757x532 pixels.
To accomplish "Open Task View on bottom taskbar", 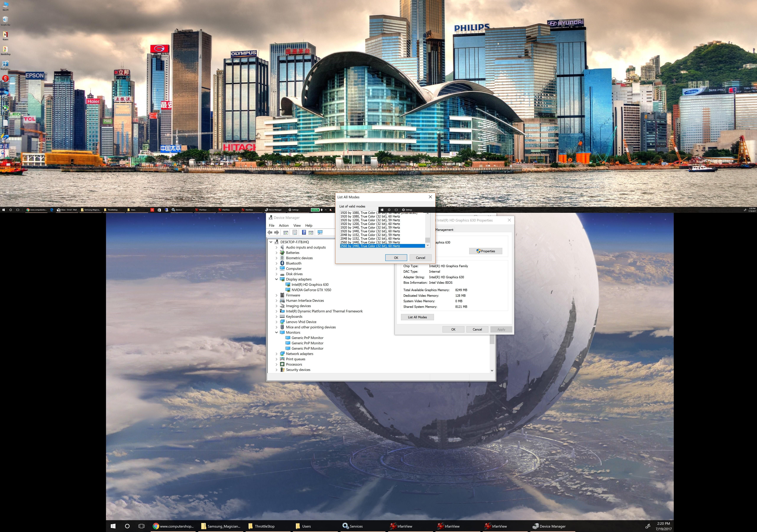I will tap(141, 526).
